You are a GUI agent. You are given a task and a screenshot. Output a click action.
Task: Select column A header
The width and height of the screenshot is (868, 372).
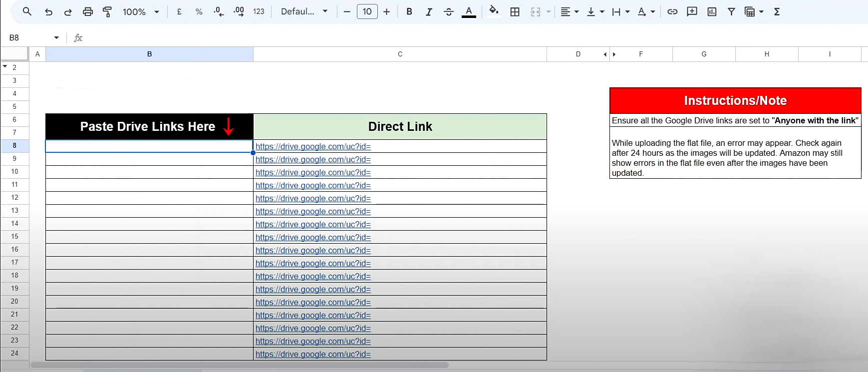point(37,54)
